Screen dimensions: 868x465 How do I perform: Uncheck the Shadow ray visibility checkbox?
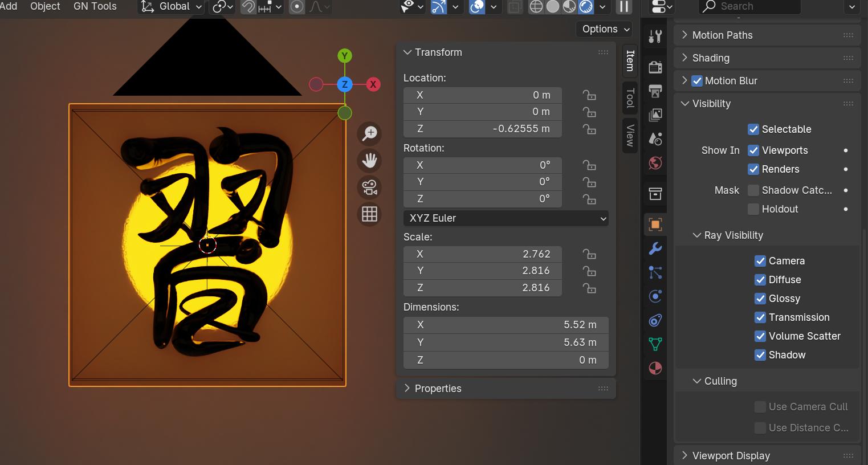pyautogui.click(x=760, y=355)
